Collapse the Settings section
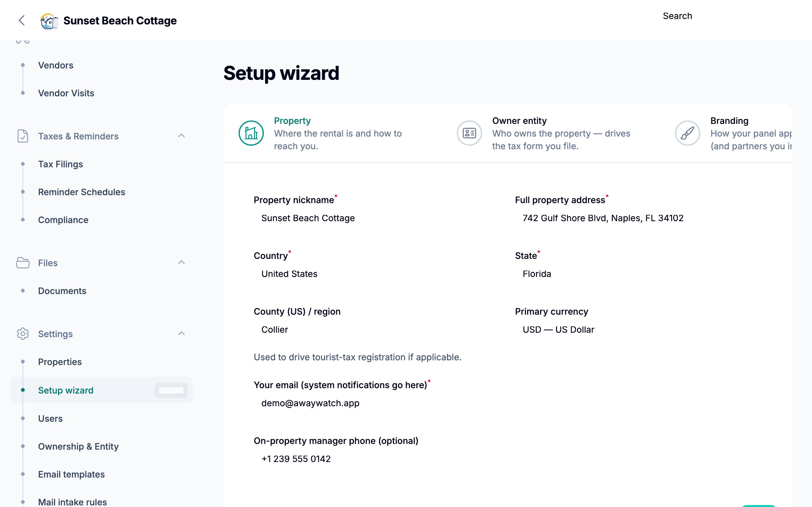 (181, 333)
